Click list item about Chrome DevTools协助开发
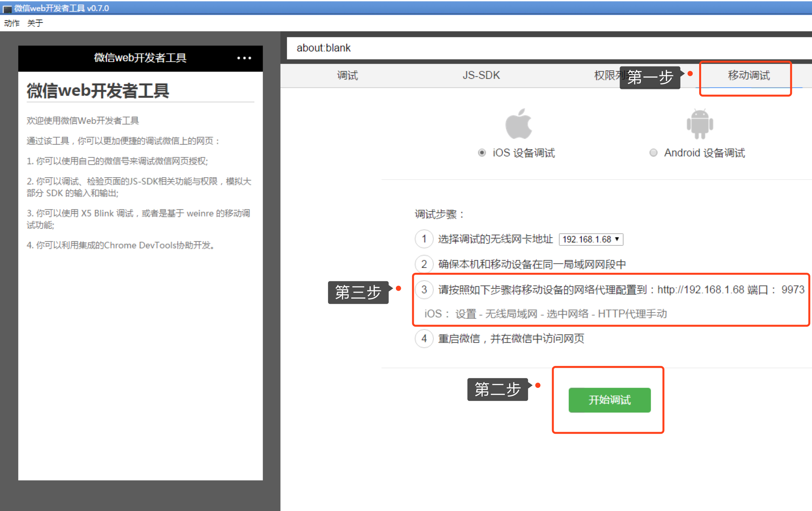 pos(121,245)
